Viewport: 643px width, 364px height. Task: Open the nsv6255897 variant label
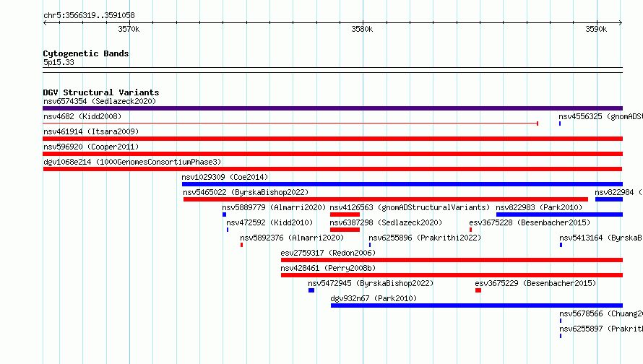tap(601, 329)
